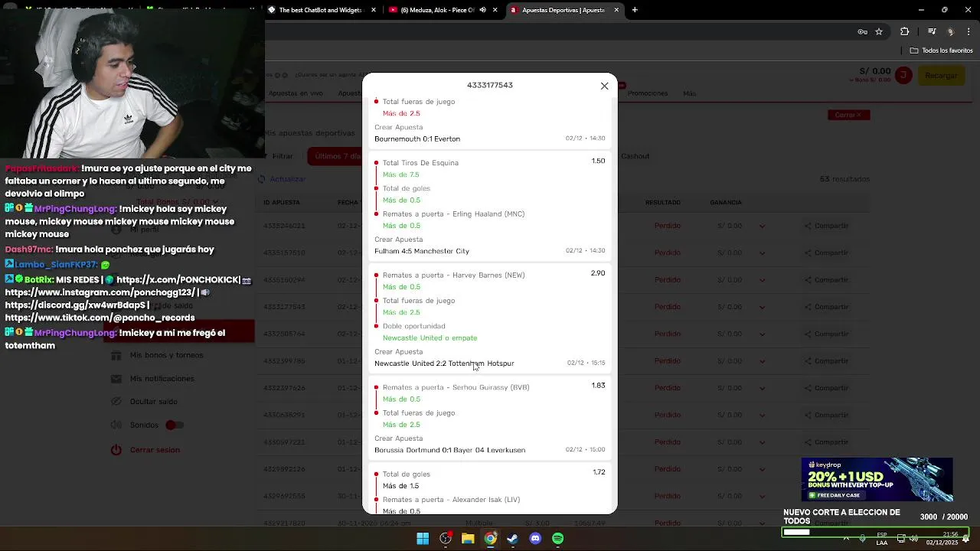Click the Filtrar button

tap(283, 156)
